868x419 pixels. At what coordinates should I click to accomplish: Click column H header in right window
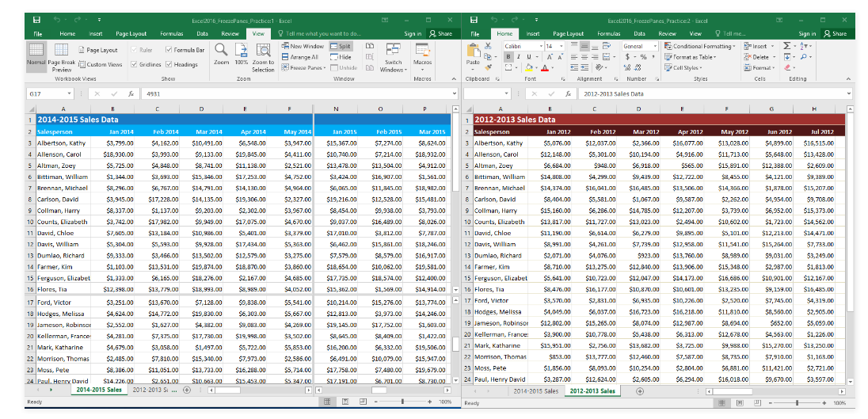814,109
